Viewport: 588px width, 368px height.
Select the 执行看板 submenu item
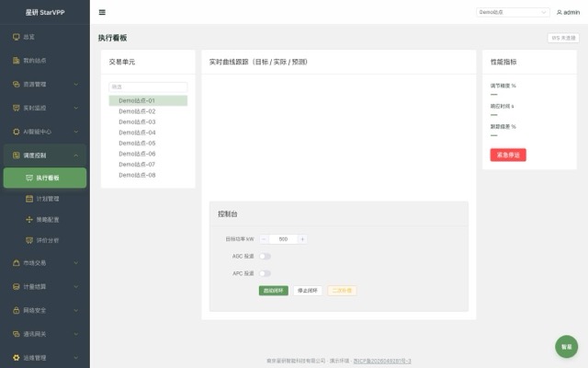coord(45,178)
